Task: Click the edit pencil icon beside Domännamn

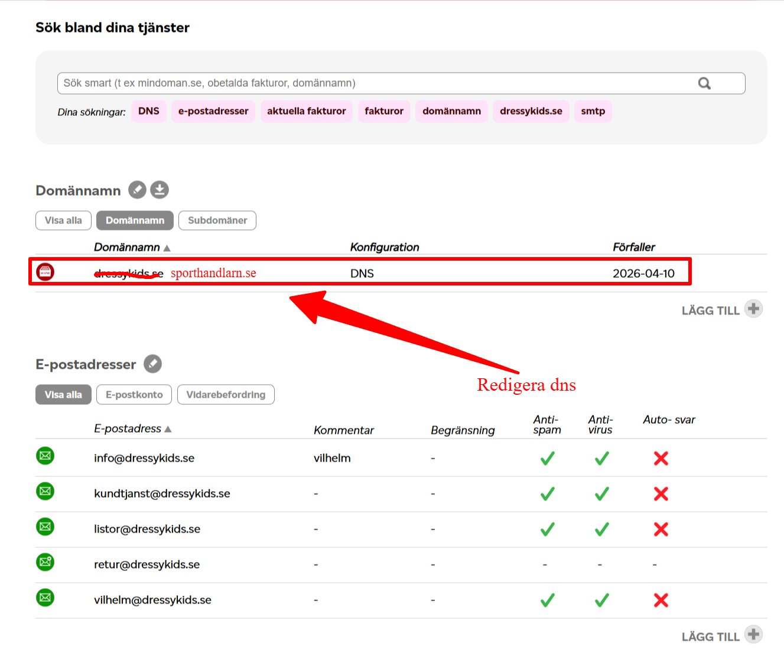Action: [137, 190]
